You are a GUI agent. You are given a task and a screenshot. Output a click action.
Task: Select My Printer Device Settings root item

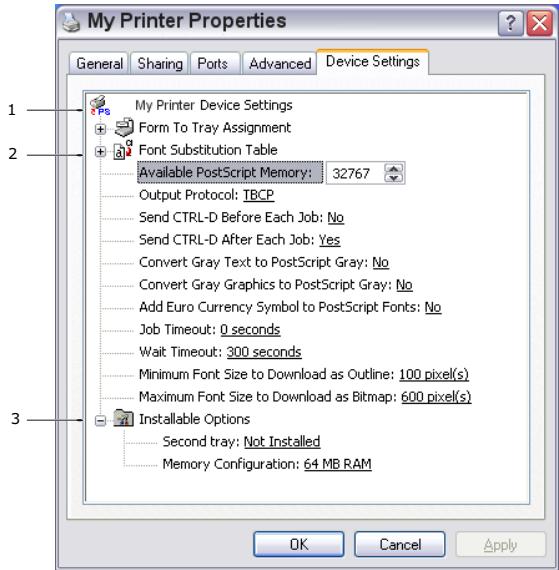(214, 105)
